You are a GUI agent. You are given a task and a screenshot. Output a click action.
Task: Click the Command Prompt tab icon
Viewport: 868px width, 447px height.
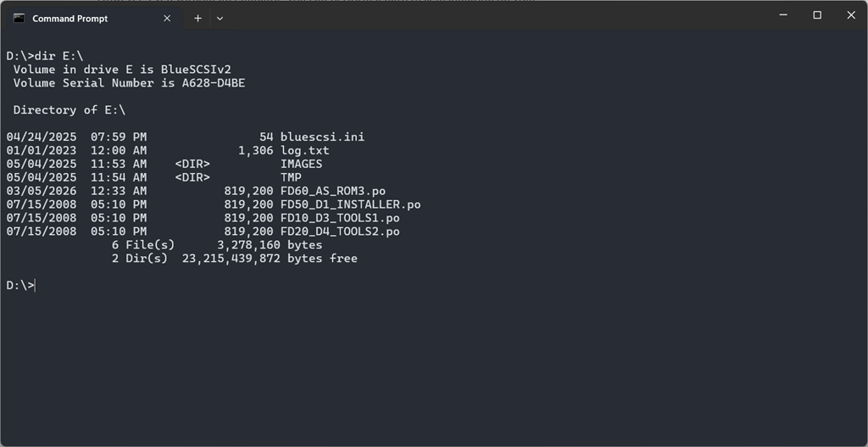tap(19, 18)
